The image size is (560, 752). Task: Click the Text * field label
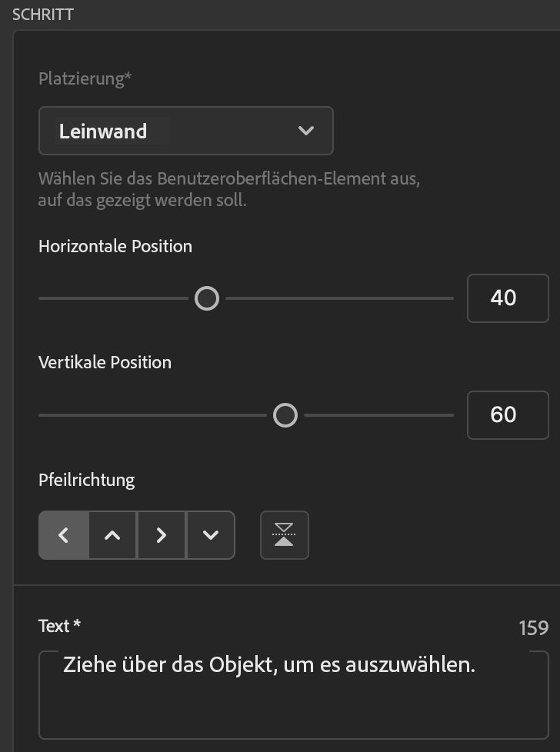pos(60,627)
